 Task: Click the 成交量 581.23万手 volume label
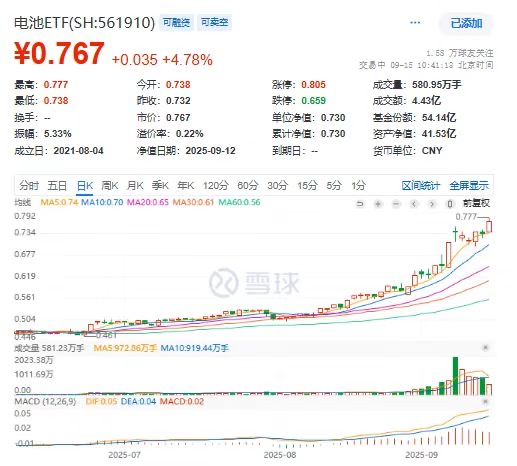(49, 348)
